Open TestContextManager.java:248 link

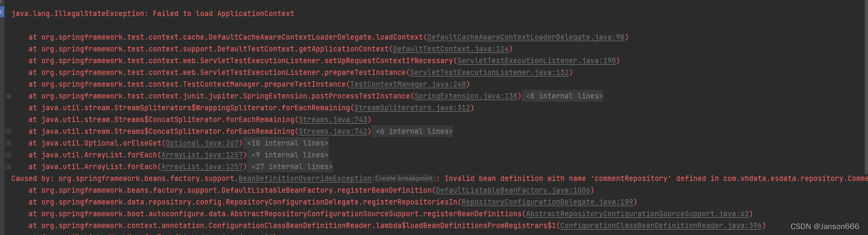408,85
